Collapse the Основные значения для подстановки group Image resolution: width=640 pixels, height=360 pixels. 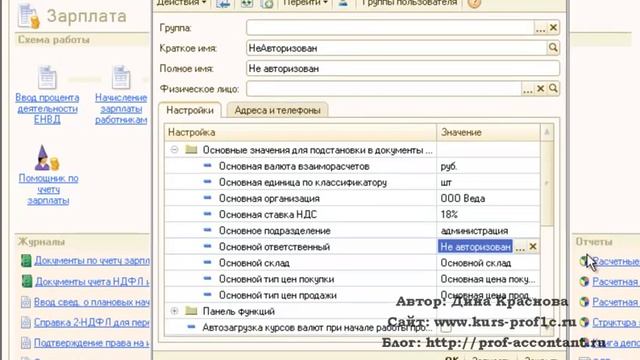coord(174,150)
